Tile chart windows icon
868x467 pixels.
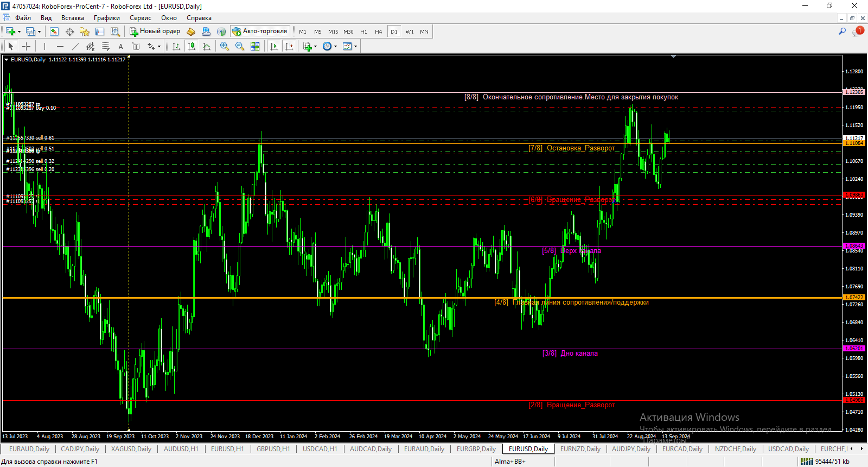click(x=255, y=46)
